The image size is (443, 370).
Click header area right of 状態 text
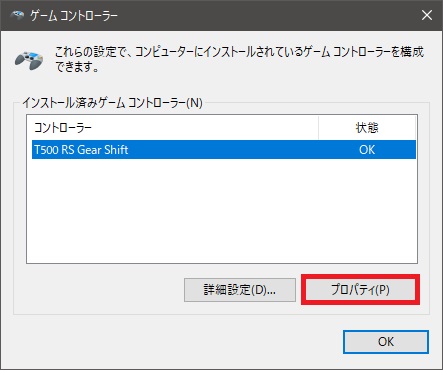[397, 128]
